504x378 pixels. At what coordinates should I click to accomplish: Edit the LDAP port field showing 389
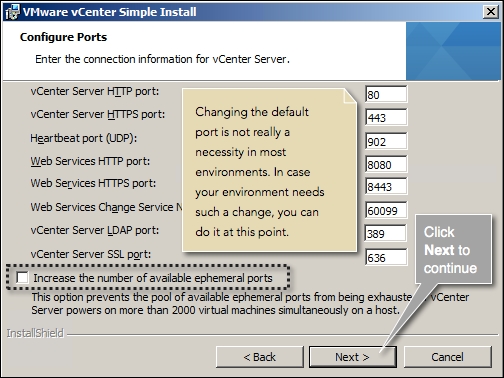pyautogui.click(x=385, y=233)
